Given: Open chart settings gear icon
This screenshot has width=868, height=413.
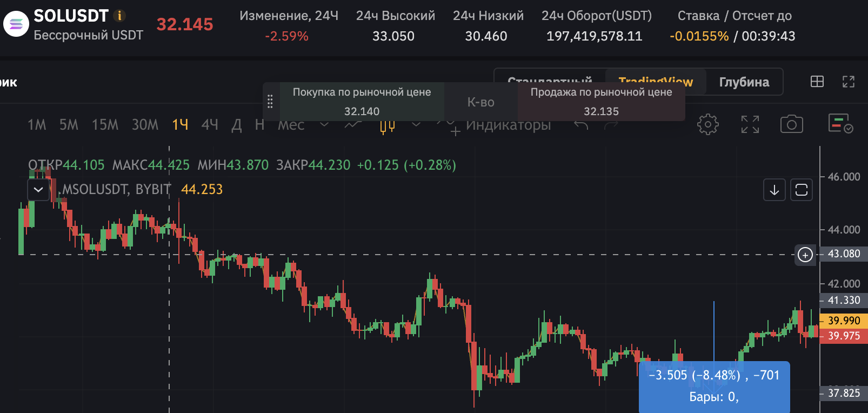Looking at the screenshot, I should (708, 124).
